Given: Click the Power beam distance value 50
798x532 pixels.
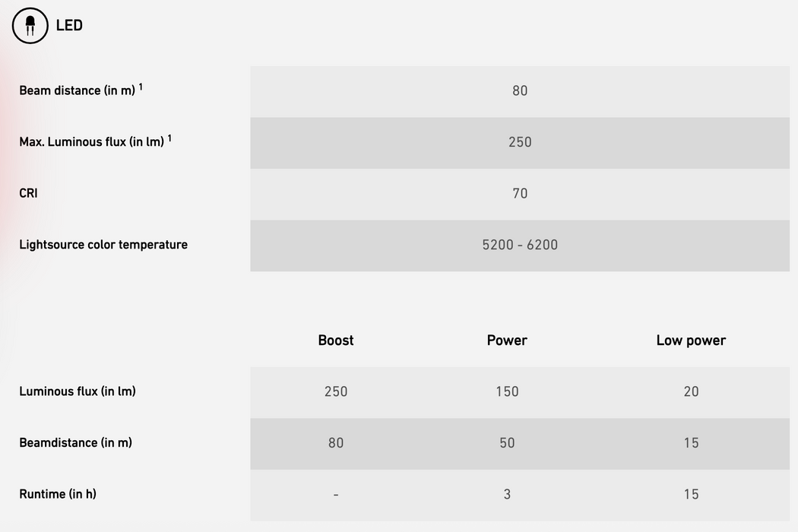Looking at the screenshot, I should pos(507,442).
